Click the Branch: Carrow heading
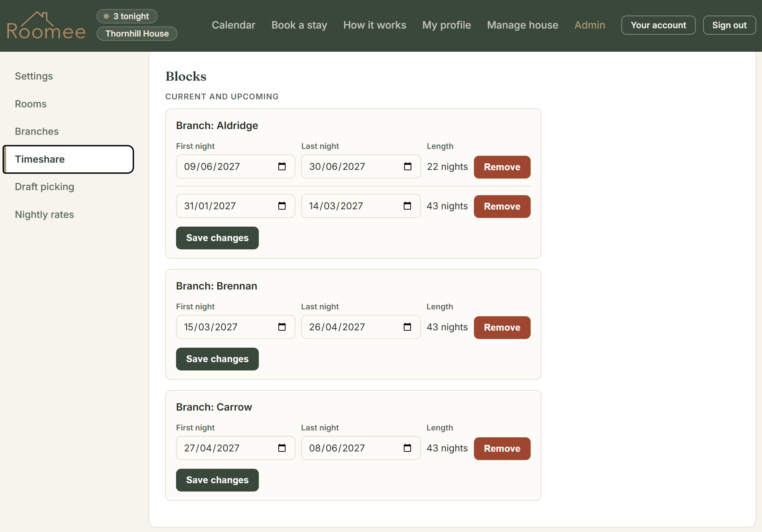Screen dimensions: 762x532 point(214,407)
